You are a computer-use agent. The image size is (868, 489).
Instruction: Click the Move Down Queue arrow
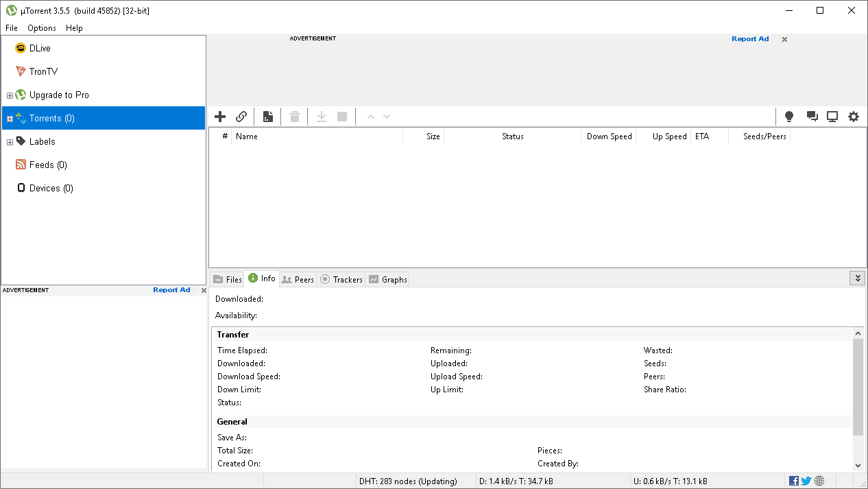(387, 117)
